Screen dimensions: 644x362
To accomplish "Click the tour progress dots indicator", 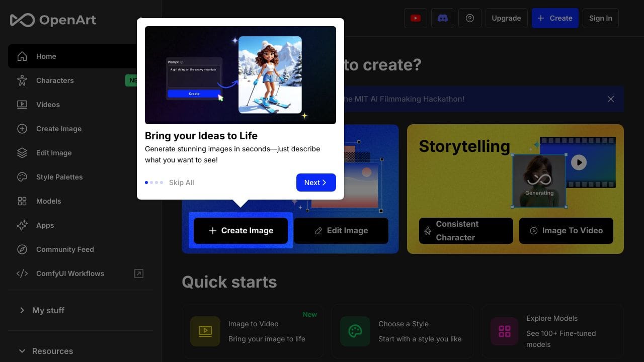I will (154, 183).
